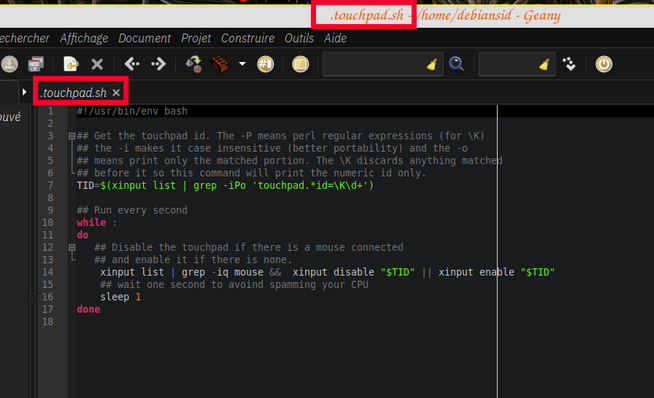Click line number 18 in the margin
The image size is (654, 398).
click(48, 322)
